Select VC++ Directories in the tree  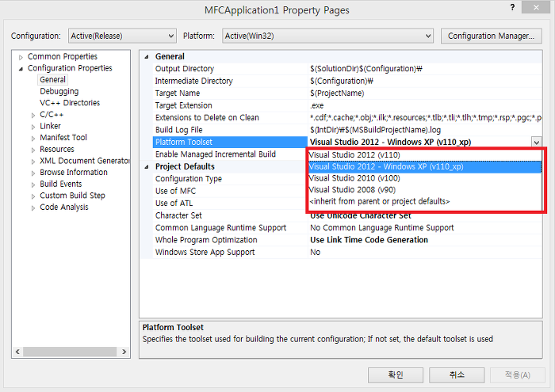tap(70, 103)
